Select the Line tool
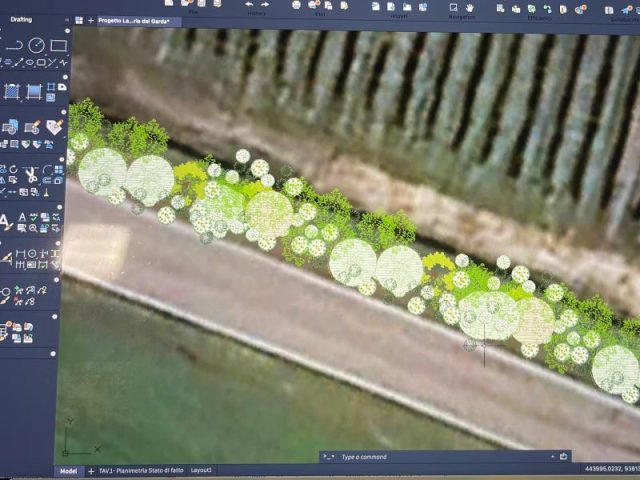Image resolution: width=640 pixels, height=480 pixels. (18, 62)
